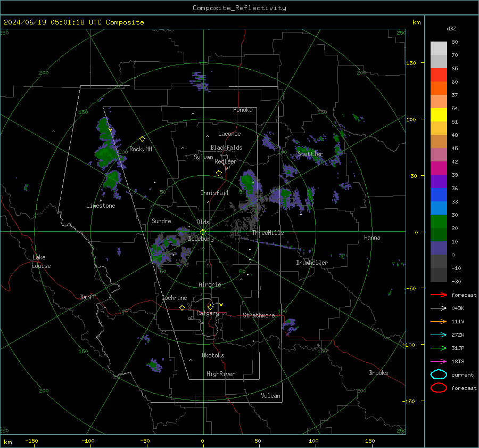Click the magenta 18TS arrow icon
This screenshot has height=448, width=479.
coord(439,361)
